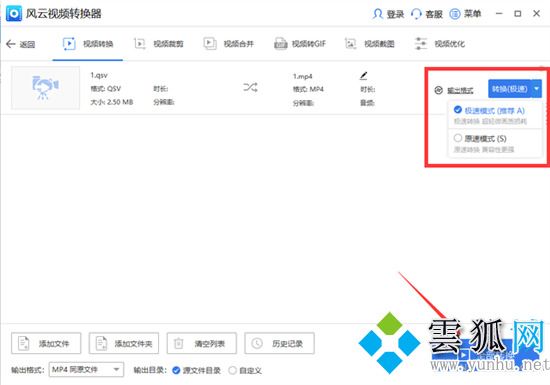550x385 pixels.
Task: Switch to the 视频转GIF tab
Action: point(300,44)
